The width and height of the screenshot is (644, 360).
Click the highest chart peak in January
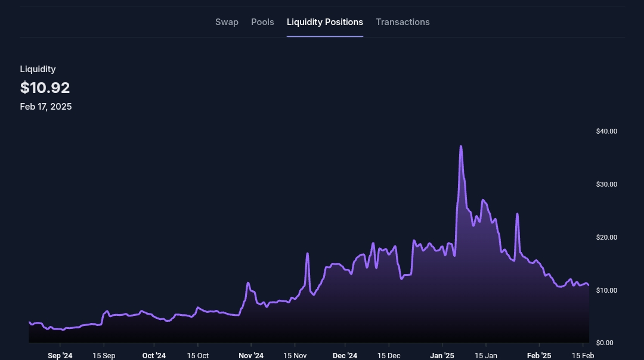[461, 146]
